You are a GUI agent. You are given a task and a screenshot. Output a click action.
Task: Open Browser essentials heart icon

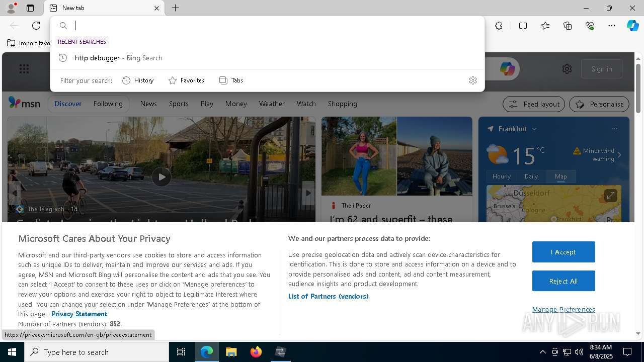(x=590, y=26)
